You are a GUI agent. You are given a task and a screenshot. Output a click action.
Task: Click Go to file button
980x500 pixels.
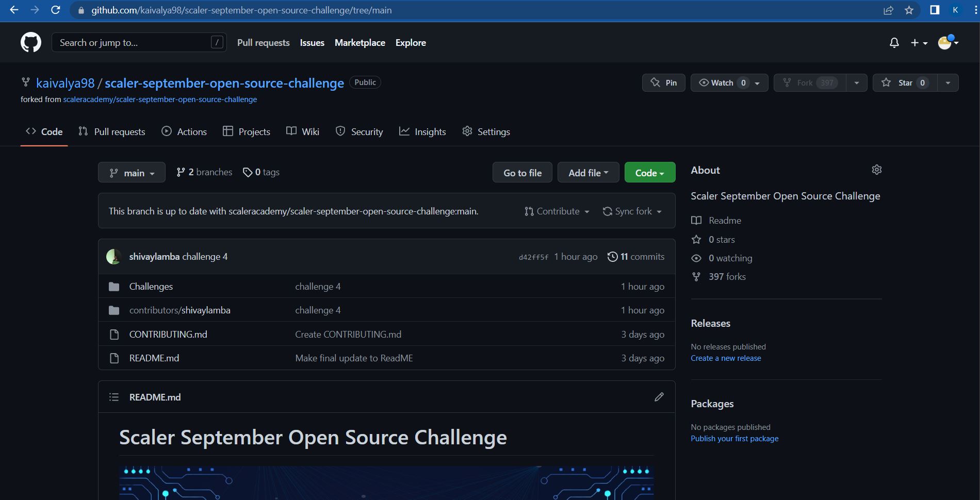click(522, 173)
